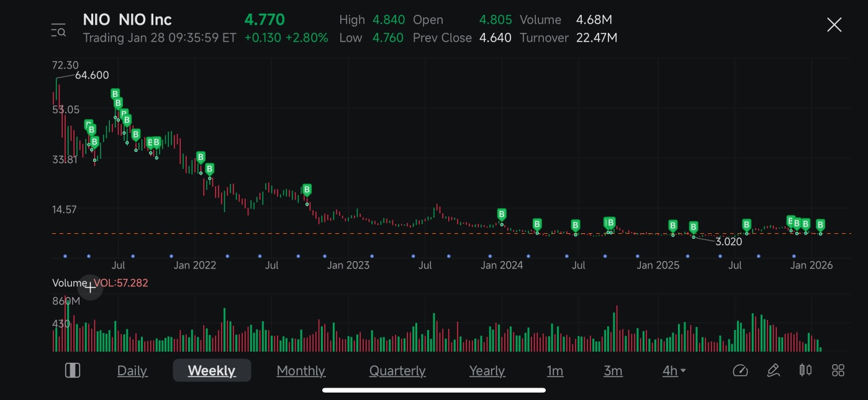The image size is (868, 400).
Task: Show the Quarterly chart
Action: click(x=397, y=371)
